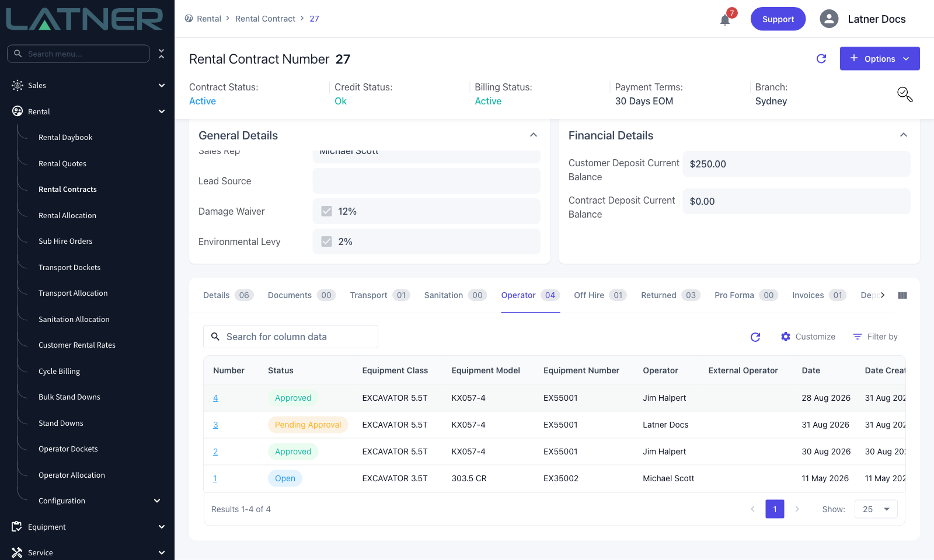Viewport: 934px width, 560px height.
Task: Open operator record number 2
Action: point(215,452)
